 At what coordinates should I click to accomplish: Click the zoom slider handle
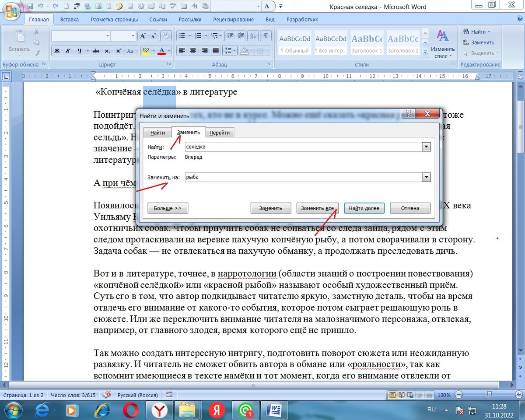tap(489, 395)
